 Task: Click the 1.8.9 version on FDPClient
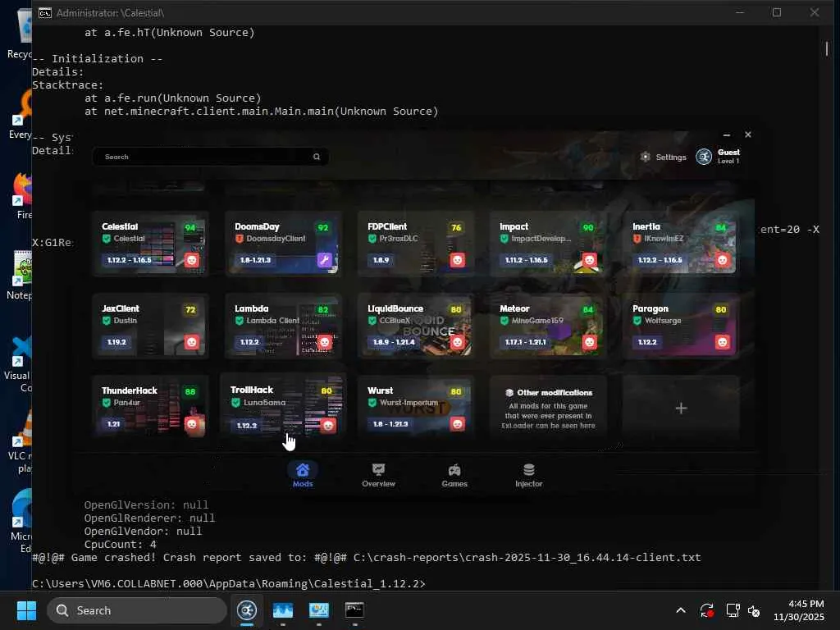point(381,260)
